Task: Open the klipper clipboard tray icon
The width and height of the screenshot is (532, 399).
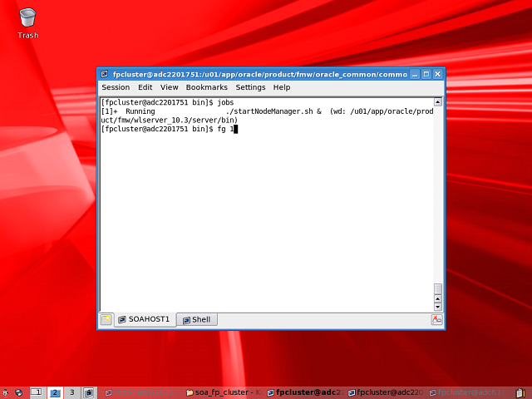Action: (x=520, y=392)
